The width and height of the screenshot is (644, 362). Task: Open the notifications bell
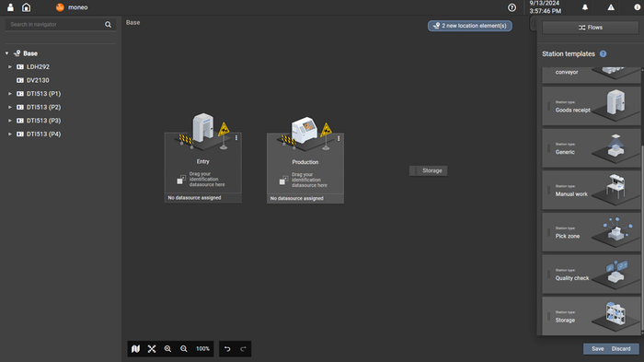585,7
